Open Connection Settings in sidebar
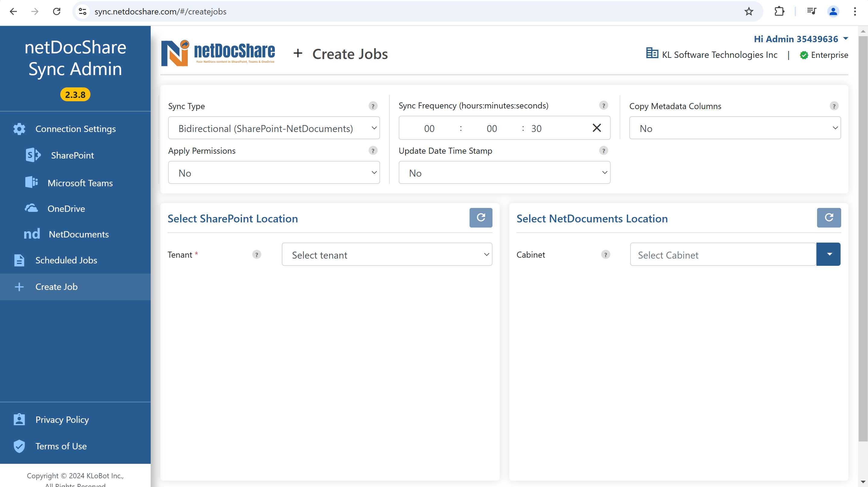Screen dimensions: 868x487 pyautogui.click(x=75, y=129)
